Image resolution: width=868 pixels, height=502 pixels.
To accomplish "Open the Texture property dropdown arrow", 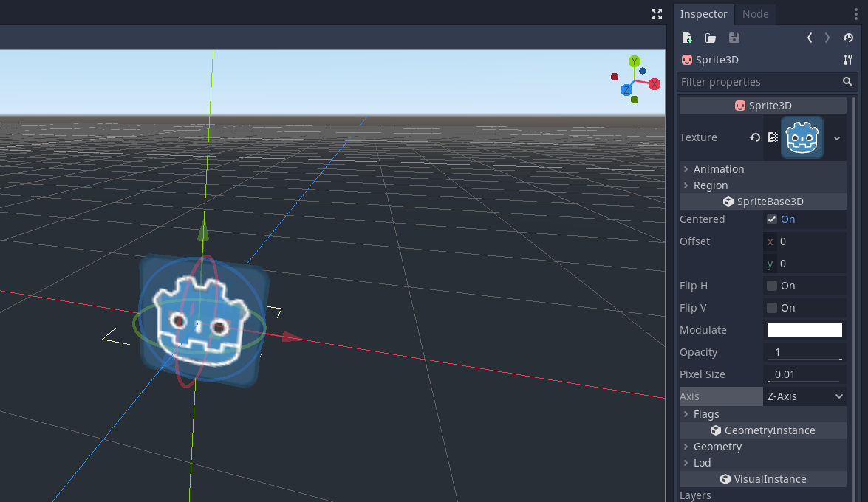I will coord(836,137).
